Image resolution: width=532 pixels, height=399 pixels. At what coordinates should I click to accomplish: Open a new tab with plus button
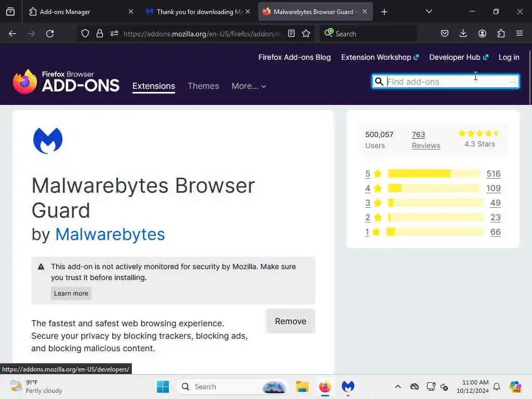384,12
